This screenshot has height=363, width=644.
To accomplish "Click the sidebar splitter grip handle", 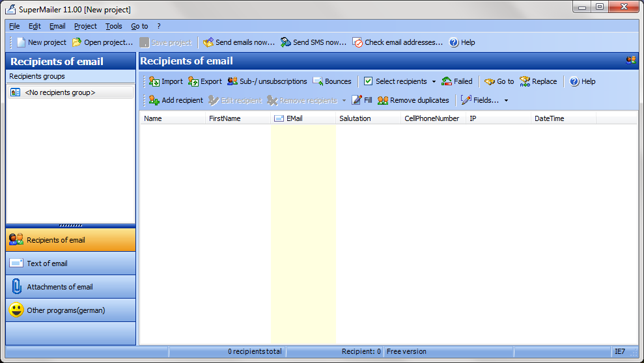I will pos(70,225).
